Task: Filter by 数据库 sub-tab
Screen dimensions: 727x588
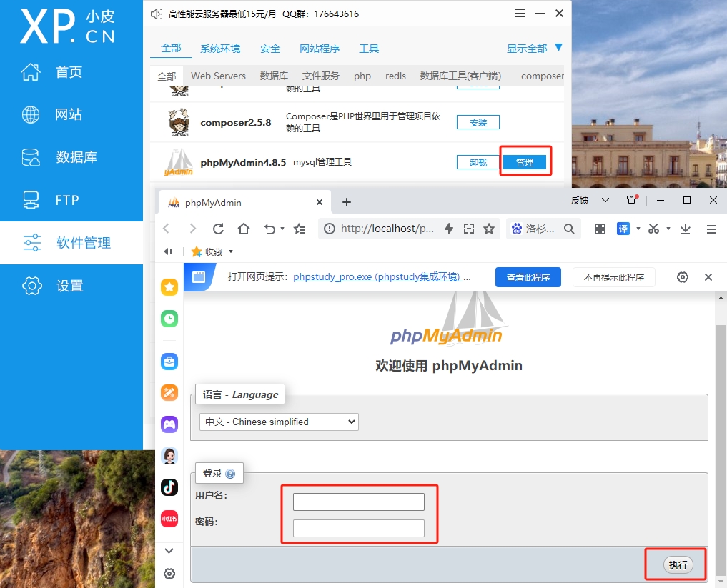Action: [274, 76]
